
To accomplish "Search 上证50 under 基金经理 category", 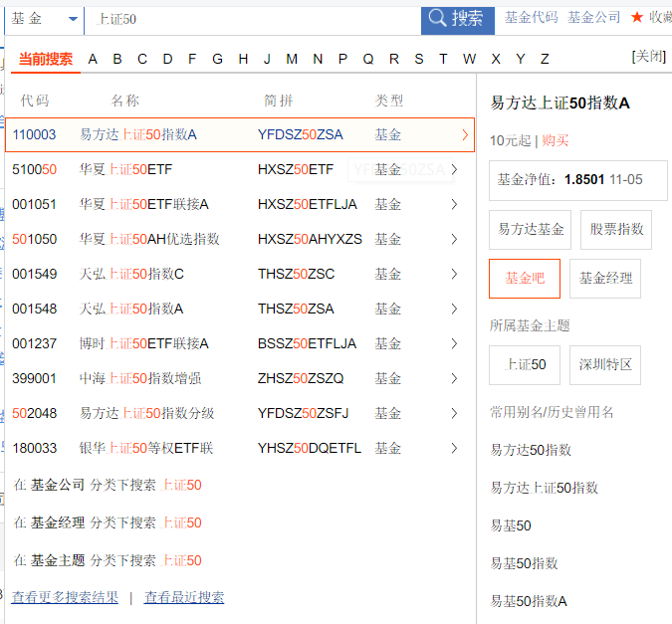I will [108, 522].
